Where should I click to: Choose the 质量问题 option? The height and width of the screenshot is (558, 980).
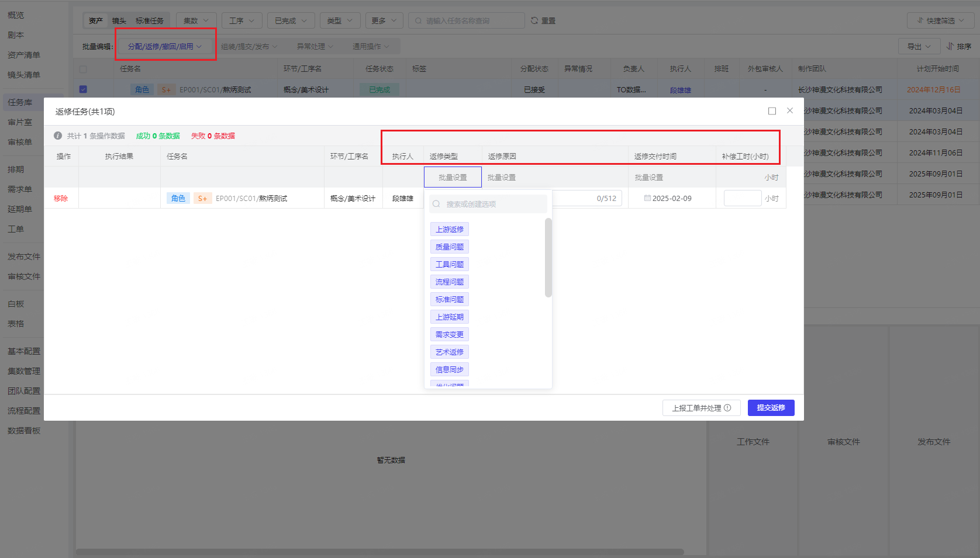pos(450,247)
